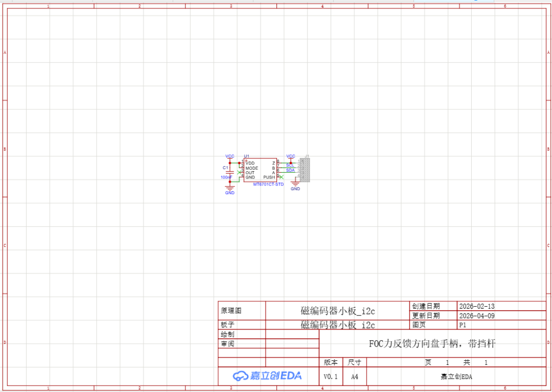Select the MT6701CT-STD component body U1
The height and width of the screenshot is (392, 552).
coord(260,169)
